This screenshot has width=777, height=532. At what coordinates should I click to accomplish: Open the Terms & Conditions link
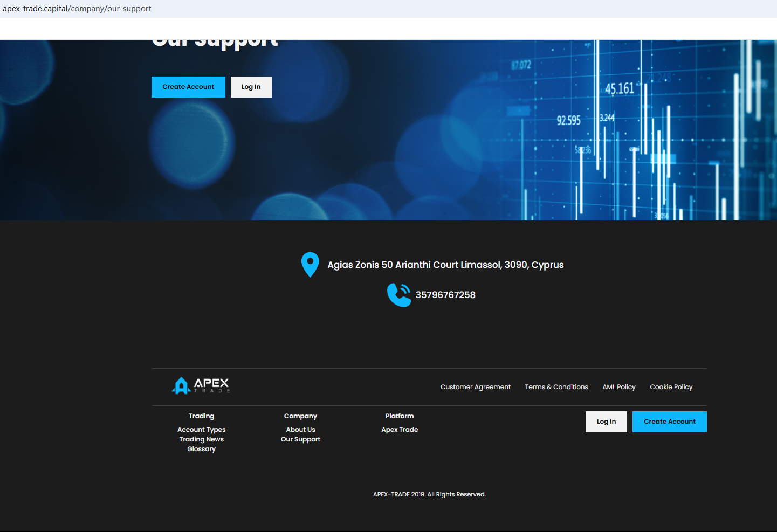pyautogui.click(x=556, y=387)
